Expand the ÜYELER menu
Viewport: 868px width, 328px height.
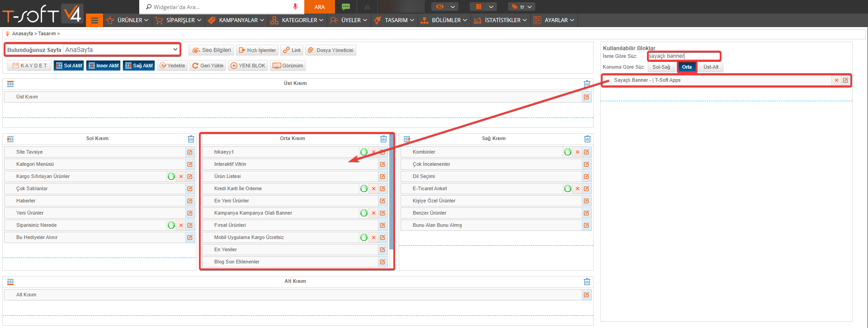click(349, 20)
